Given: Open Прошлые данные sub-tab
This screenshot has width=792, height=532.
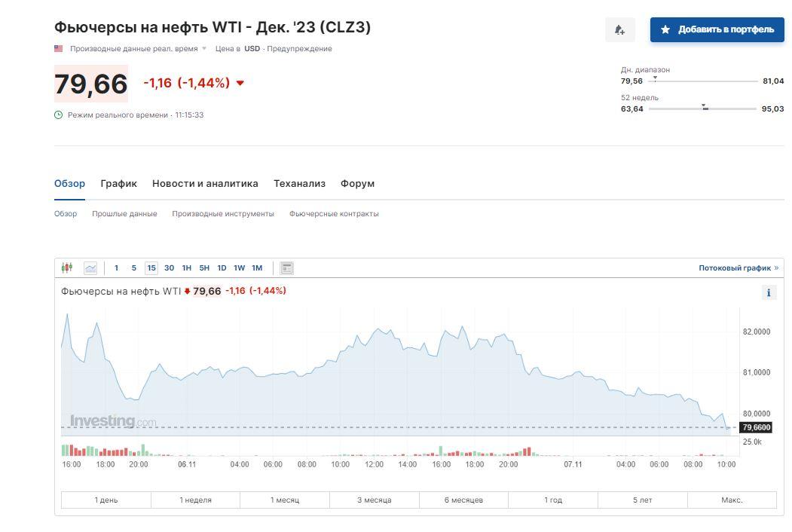Looking at the screenshot, I should 124,214.
